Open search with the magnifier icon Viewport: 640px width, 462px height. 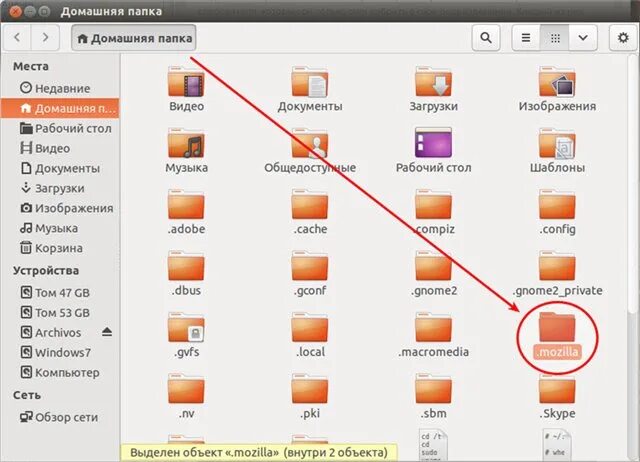[486, 38]
